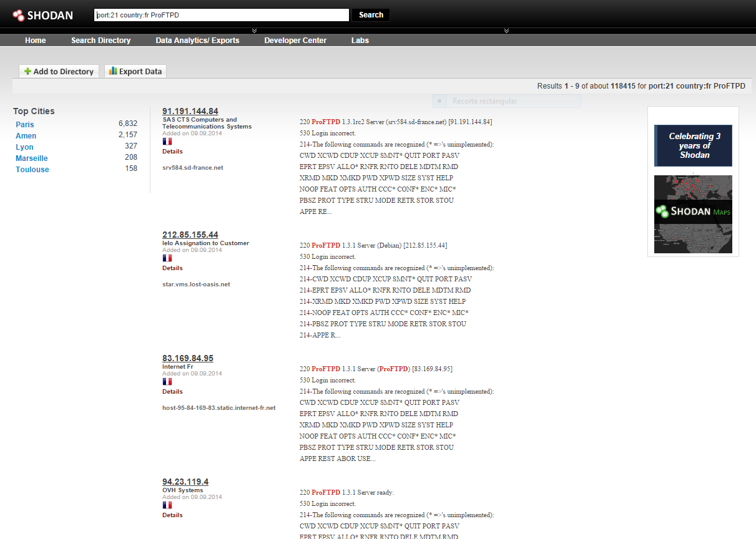
Task: Open the Labs menu
Action: click(x=360, y=41)
